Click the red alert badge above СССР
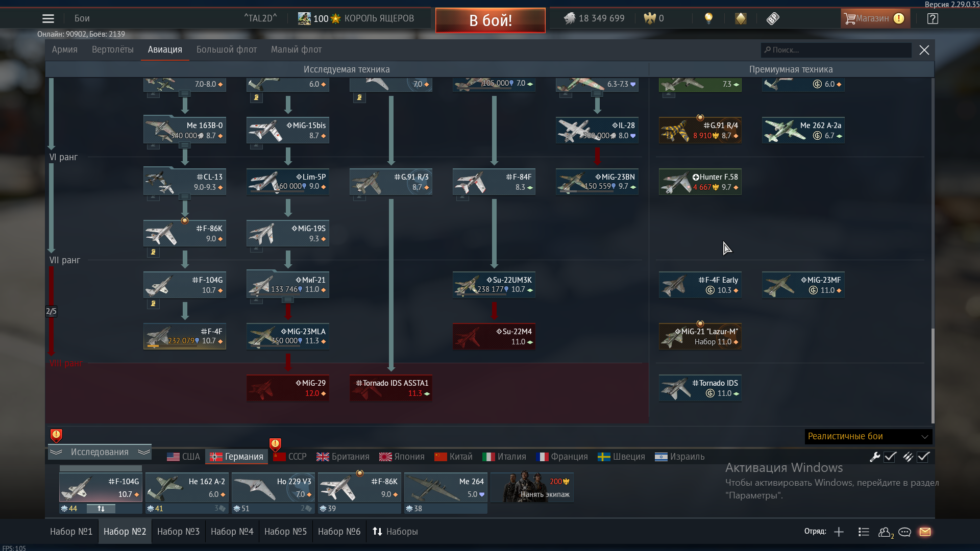The image size is (980, 551). coord(275,444)
